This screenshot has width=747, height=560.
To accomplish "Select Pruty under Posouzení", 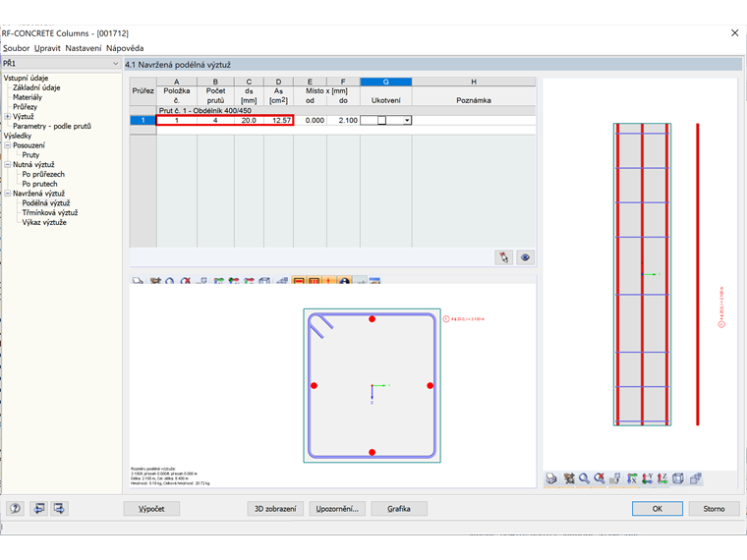I will click(x=30, y=155).
